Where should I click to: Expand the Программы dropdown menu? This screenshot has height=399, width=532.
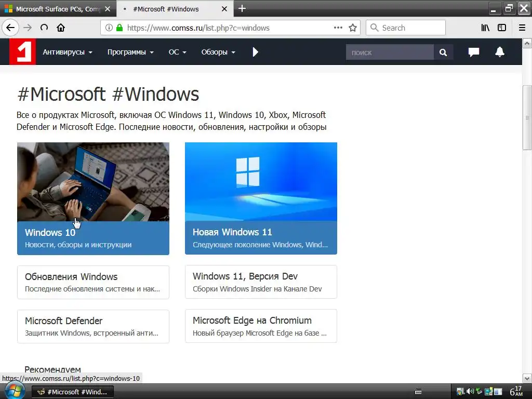pyautogui.click(x=130, y=52)
